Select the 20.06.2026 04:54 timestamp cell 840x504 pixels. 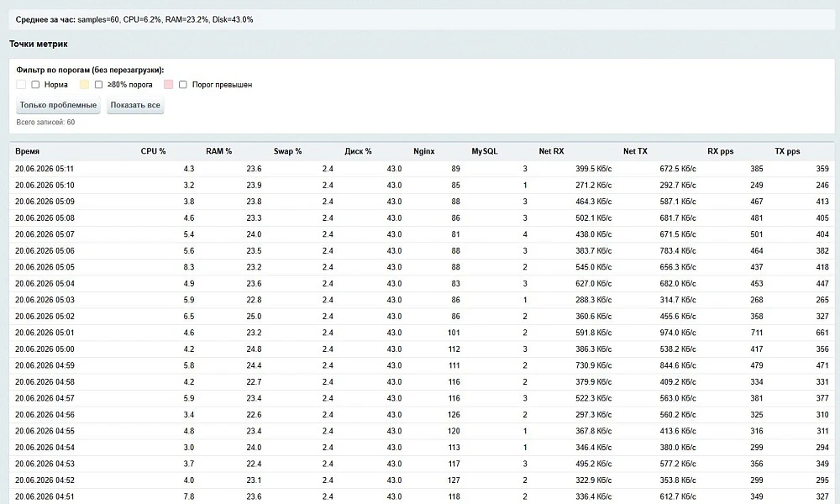[45, 448]
